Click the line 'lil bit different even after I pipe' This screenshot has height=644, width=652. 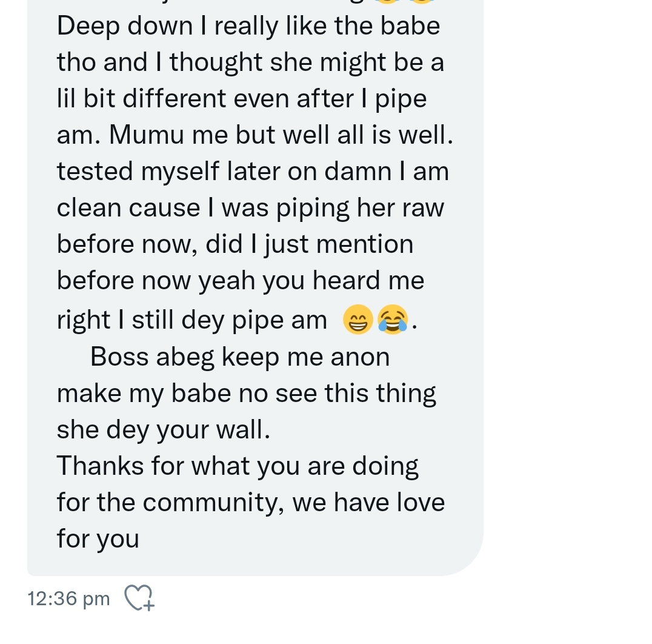(242, 99)
